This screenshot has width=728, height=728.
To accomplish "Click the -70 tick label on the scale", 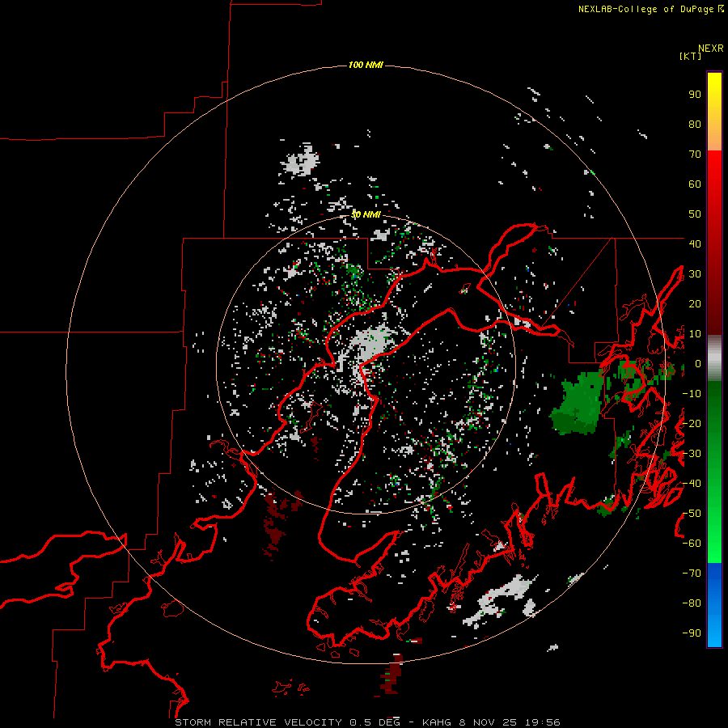I will pyautogui.click(x=692, y=574).
